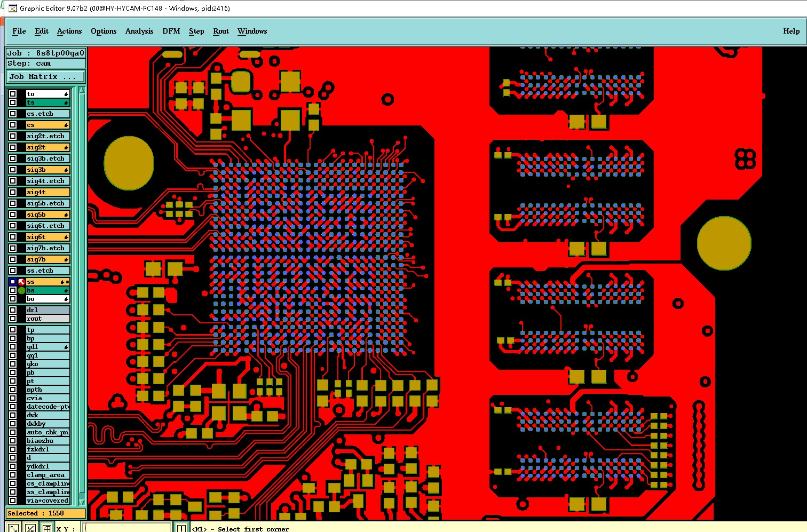Select the dwkby layer name
This screenshot has width=807, height=532.
pos(48,424)
